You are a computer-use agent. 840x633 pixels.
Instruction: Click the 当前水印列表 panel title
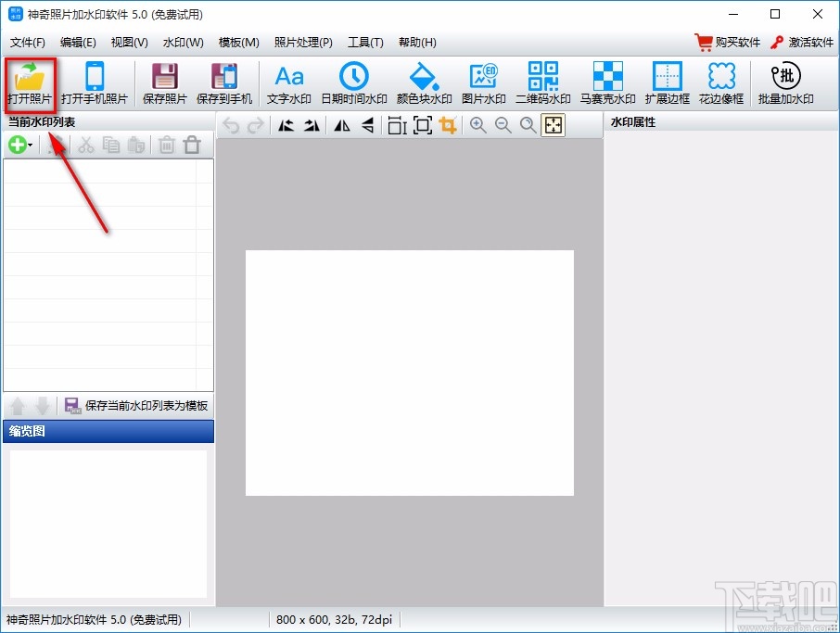[x=41, y=122]
